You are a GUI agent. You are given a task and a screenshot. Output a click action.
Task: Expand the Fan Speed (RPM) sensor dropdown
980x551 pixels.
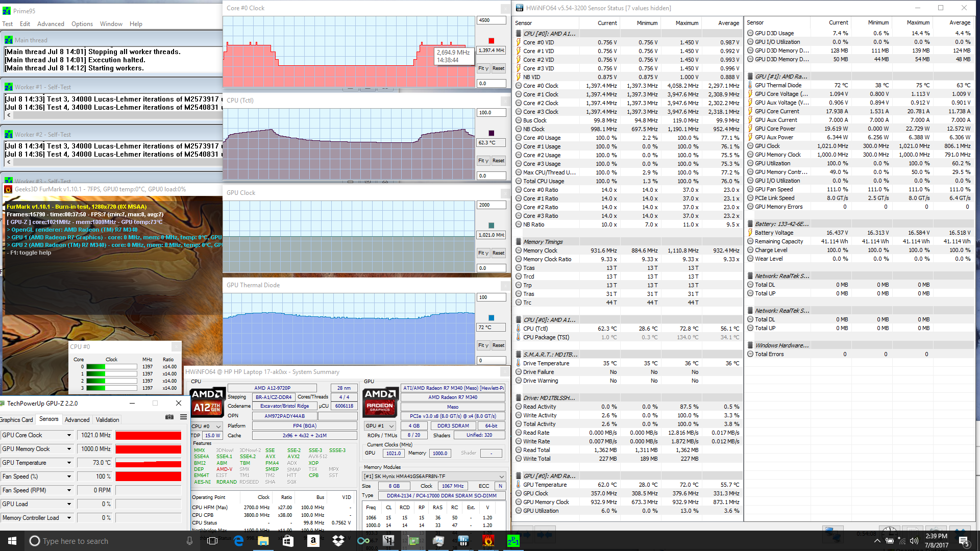[x=69, y=490]
